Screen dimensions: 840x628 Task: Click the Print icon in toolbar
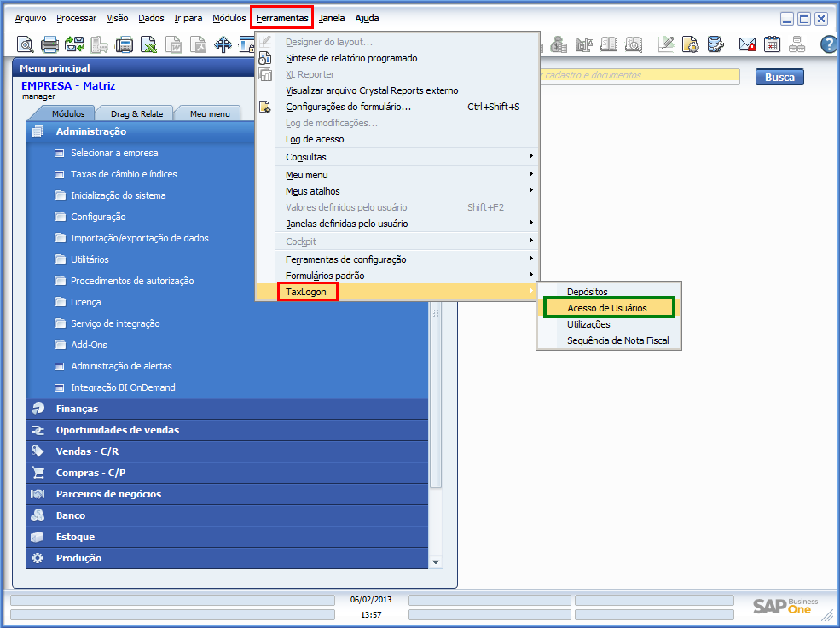click(x=49, y=44)
